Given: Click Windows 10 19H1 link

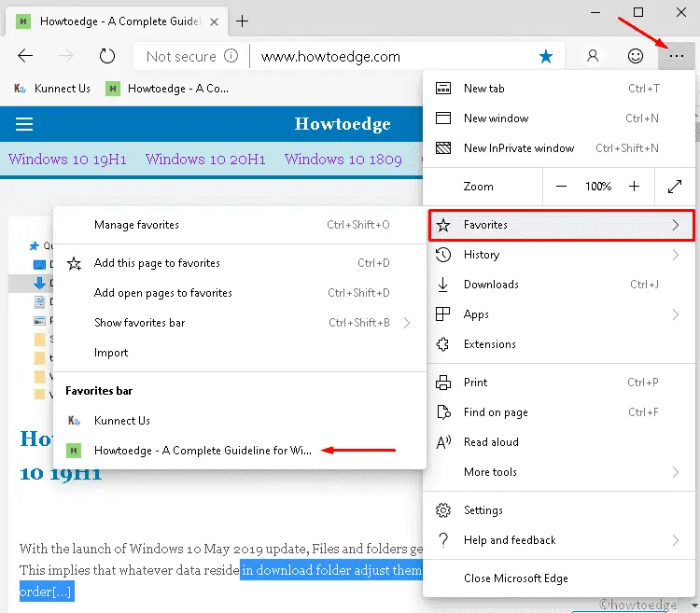Looking at the screenshot, I should 67,160.
